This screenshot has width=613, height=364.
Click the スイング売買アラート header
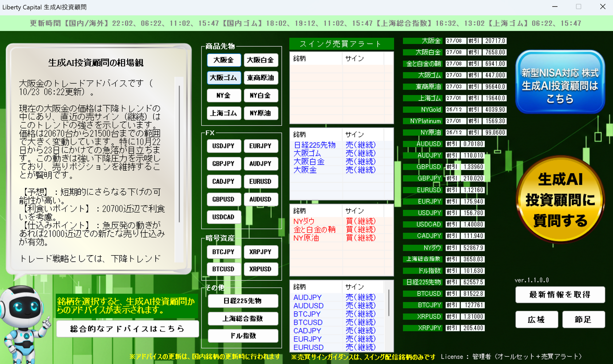[x=341, y=44]
